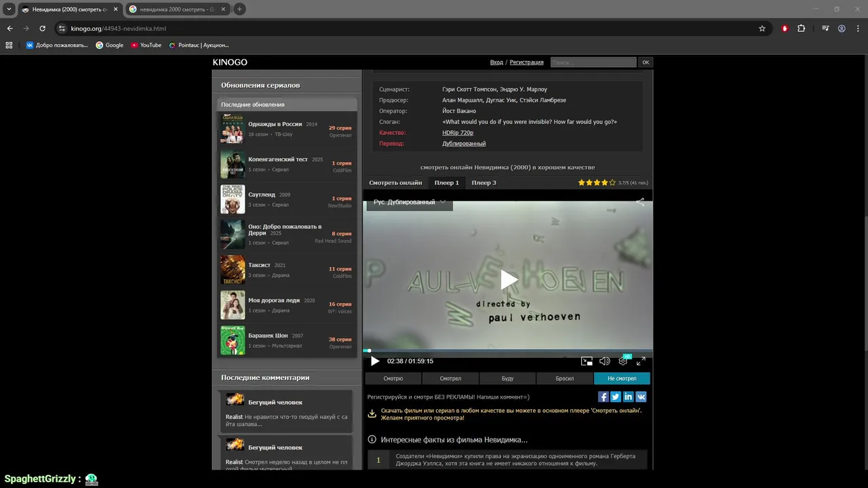Focus the site search input field

pyautogui.click(x=593, y=62)
